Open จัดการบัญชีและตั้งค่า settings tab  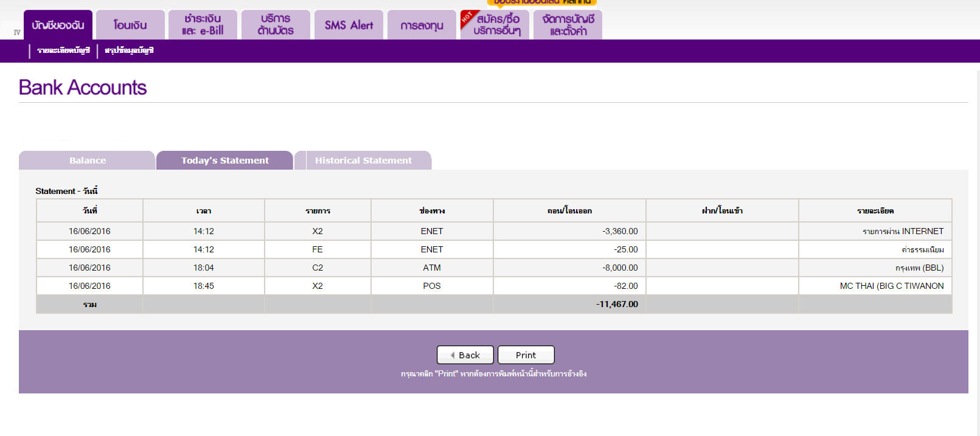coord(568,25)
